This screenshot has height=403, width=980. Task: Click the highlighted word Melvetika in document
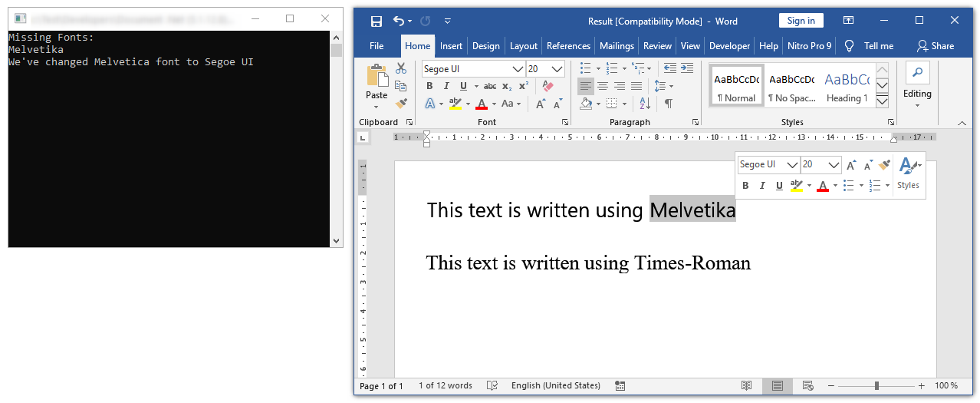point(692,210)
